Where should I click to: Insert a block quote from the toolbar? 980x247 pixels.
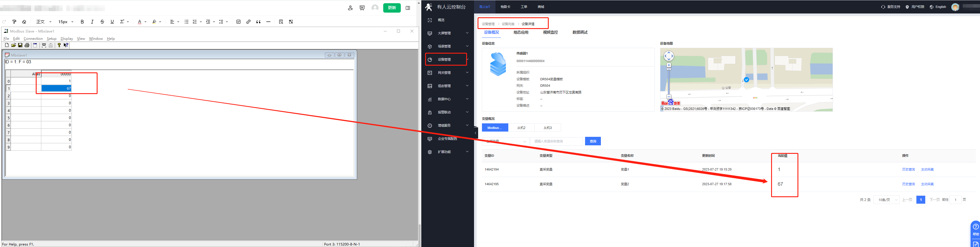tap(258, 22)
